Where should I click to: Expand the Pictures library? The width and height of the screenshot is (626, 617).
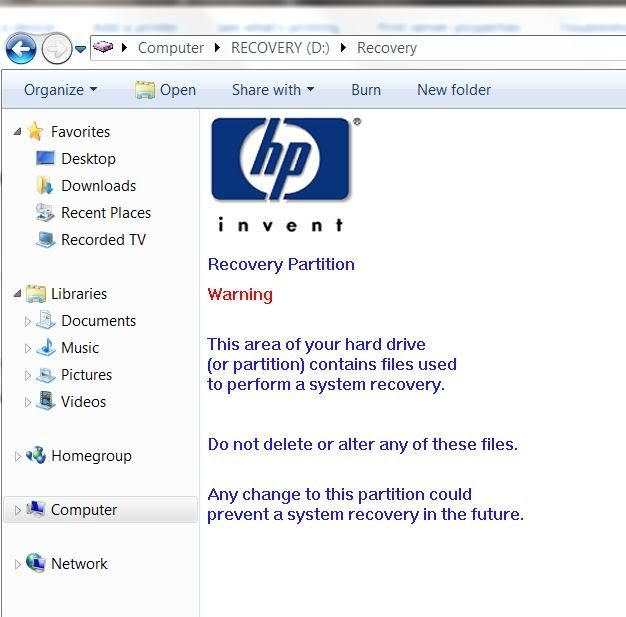click(x=28, y=375)
